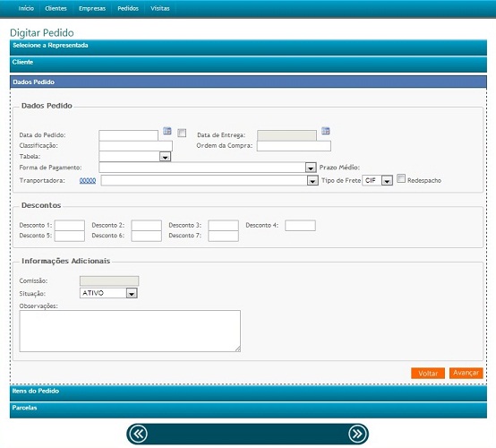The width and height of the screenshot is (496, 448).
Task: Click the double-right arrow next step icon
Action: (x=357, y=434)
